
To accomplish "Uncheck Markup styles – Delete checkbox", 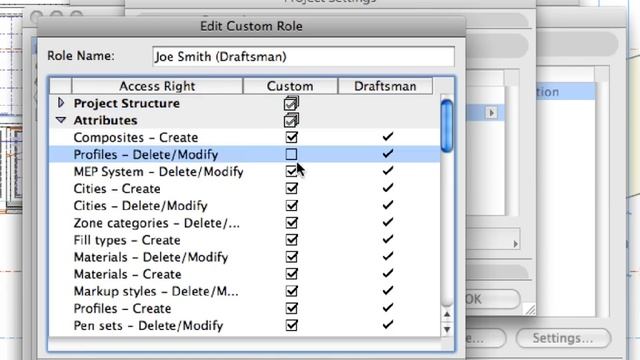I will point(291,291).
